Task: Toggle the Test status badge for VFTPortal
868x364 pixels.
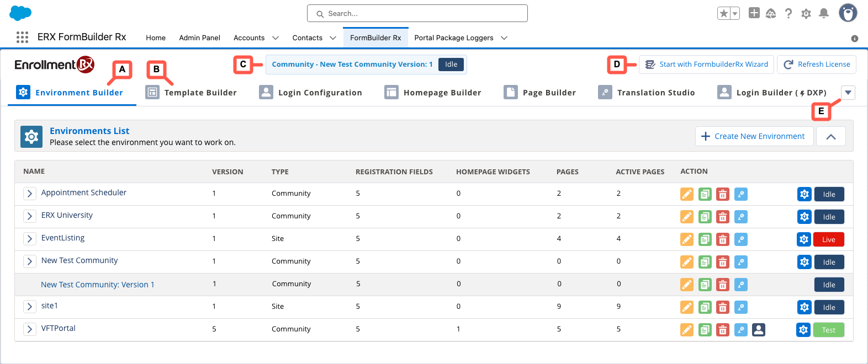Action: point(828,330)
